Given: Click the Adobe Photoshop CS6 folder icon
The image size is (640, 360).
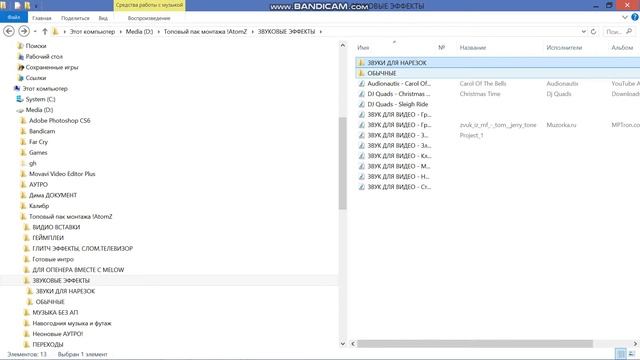Looking at the screenshot, I should point(23,120).
